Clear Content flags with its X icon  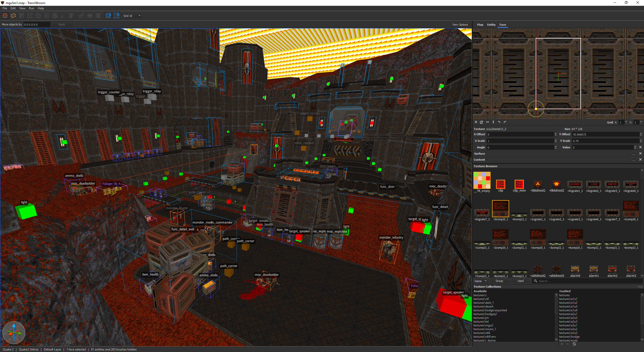coord(640,159)
